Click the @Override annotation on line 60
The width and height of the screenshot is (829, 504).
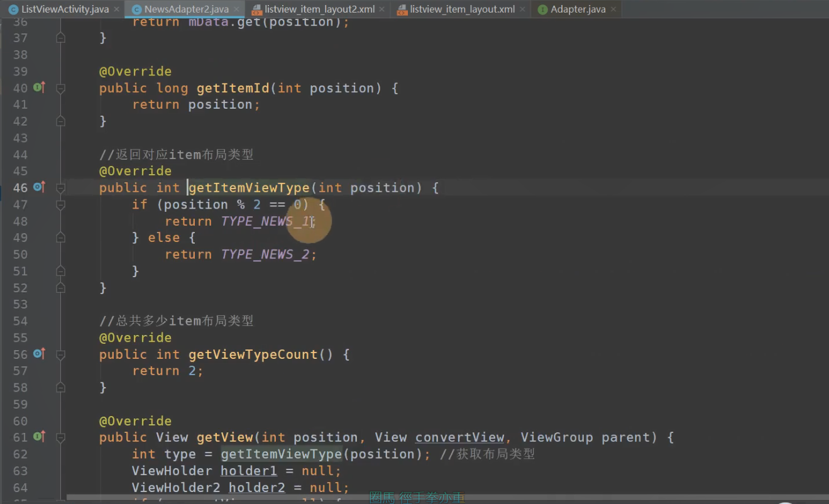[135, 421]
